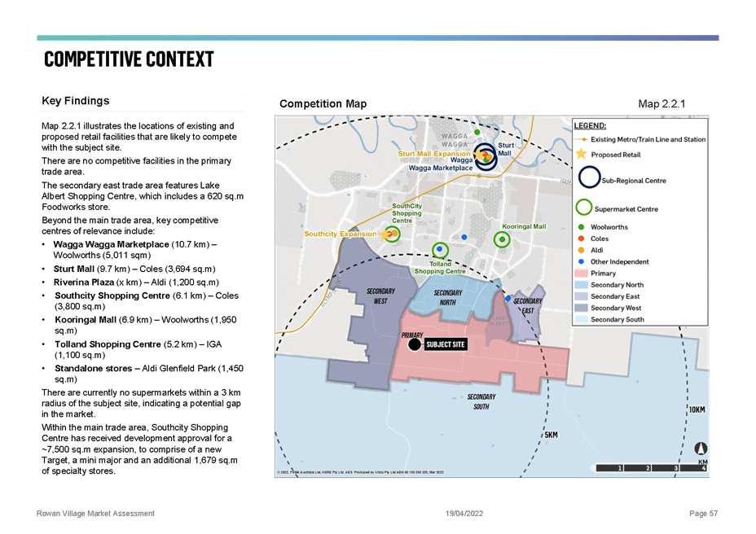This screenshot has width=756, height=534.
Task: Click the Southcity Expansion orange label
Action: coord(341,234)
